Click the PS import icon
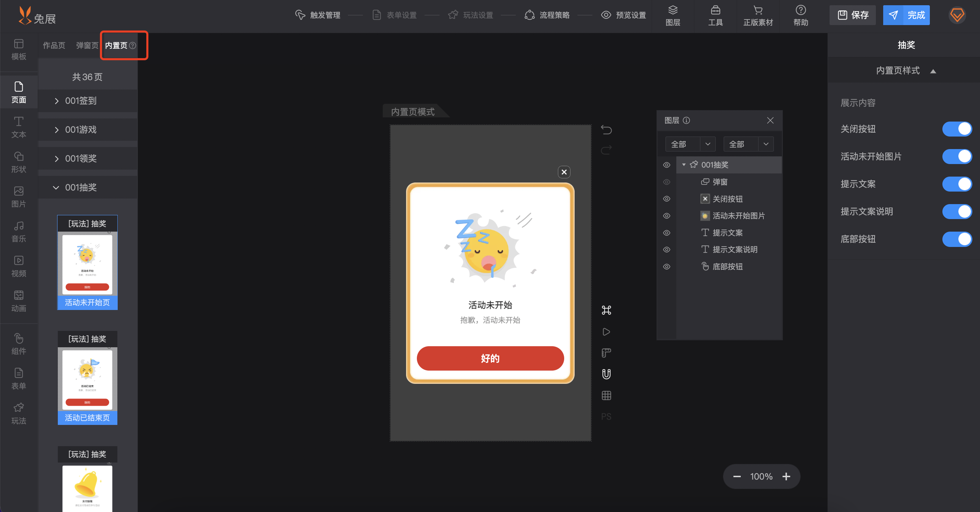The image size is (980, 512). (x=606, y=417)
